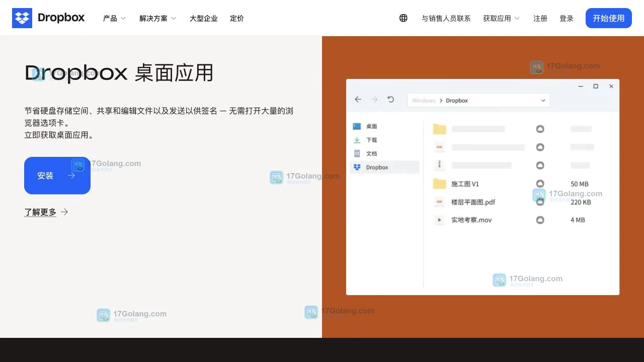Open the 定价 page

237,18
